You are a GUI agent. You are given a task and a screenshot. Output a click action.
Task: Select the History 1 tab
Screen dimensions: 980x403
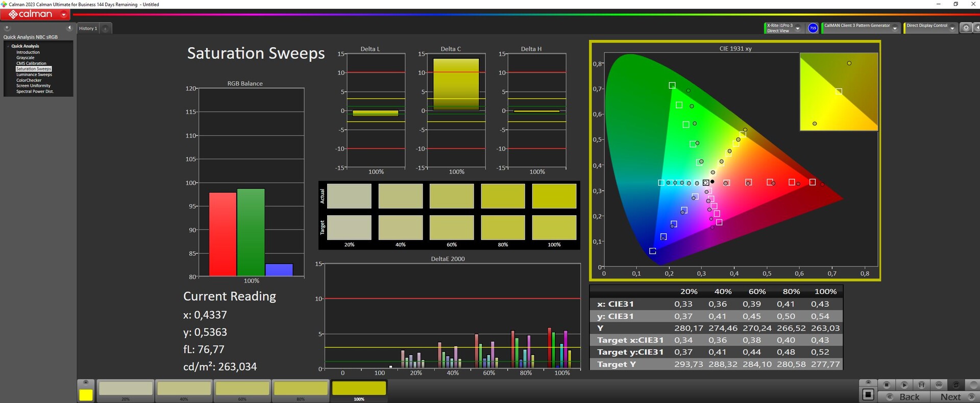point(87,29)
